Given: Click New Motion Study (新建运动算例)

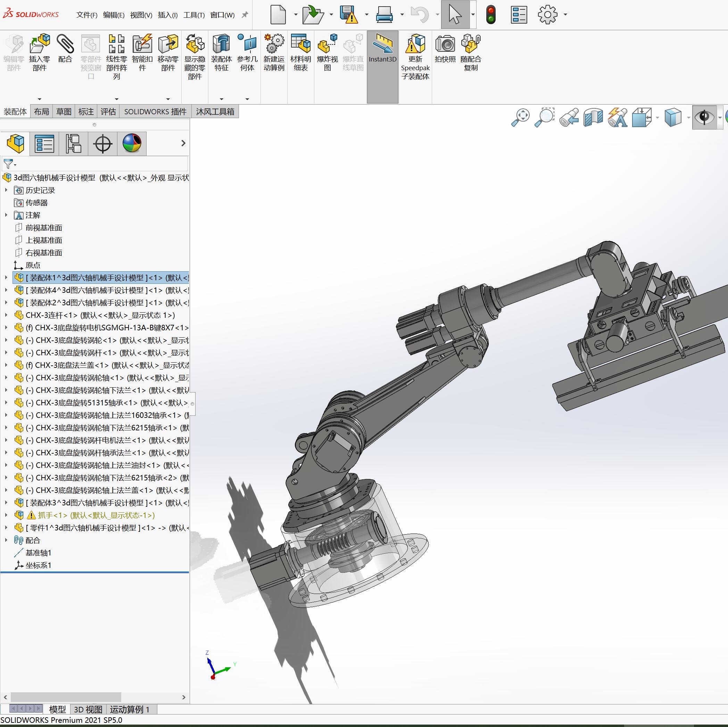Looking at the screenshot, I should [274, 44].
